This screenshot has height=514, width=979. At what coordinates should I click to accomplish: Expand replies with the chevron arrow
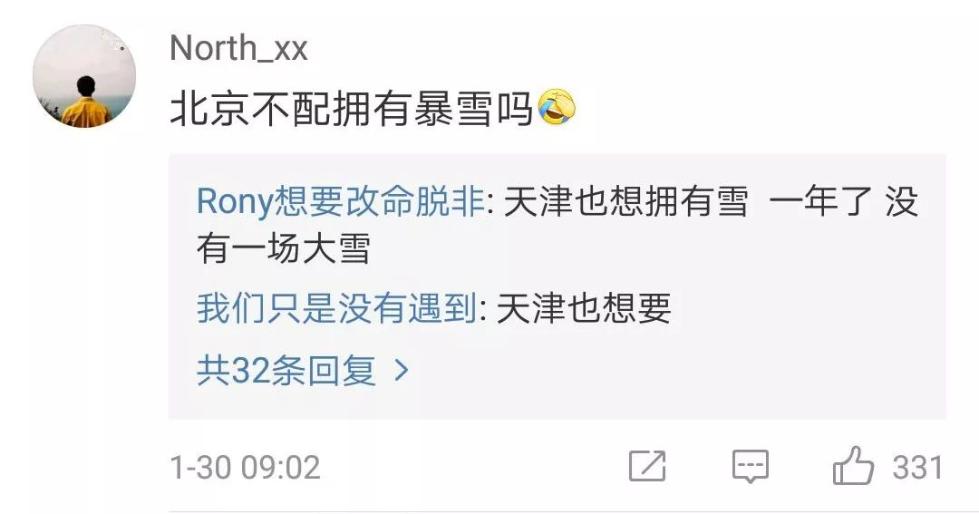[403, 370]
